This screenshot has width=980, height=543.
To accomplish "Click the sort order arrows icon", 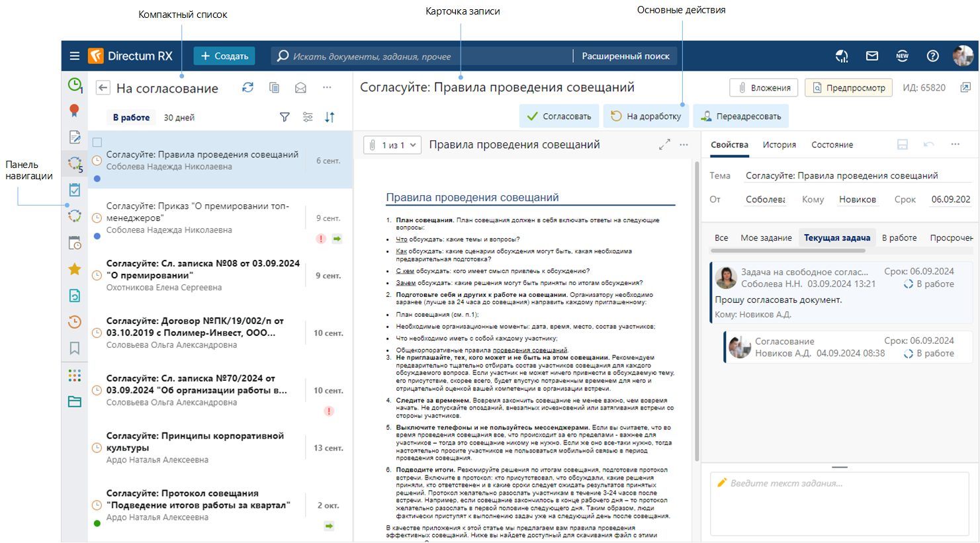I will (330, 117).
